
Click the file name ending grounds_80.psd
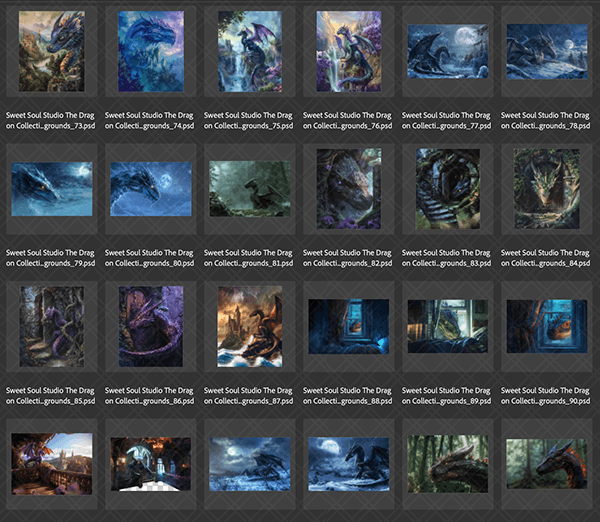tap(149, 258)
